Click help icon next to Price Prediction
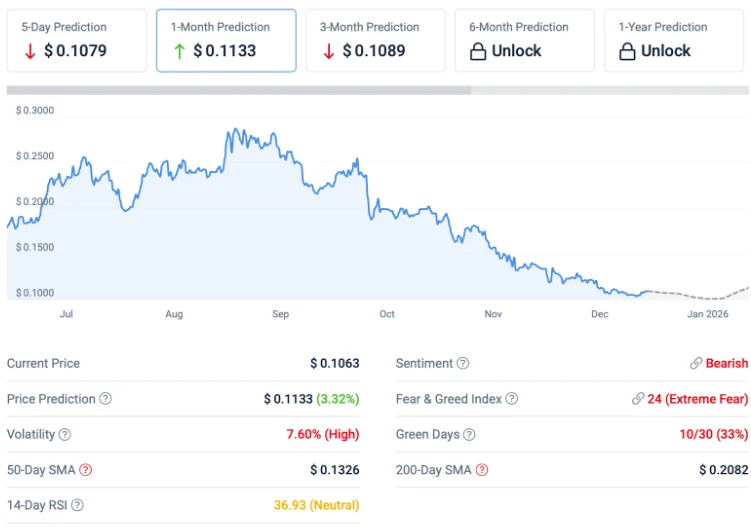 tap(106, 399)
